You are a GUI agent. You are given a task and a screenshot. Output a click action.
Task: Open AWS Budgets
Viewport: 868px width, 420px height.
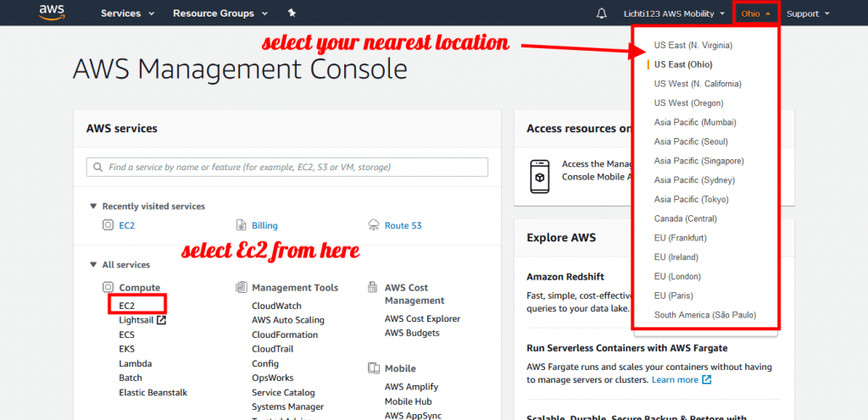pos(412,334)
